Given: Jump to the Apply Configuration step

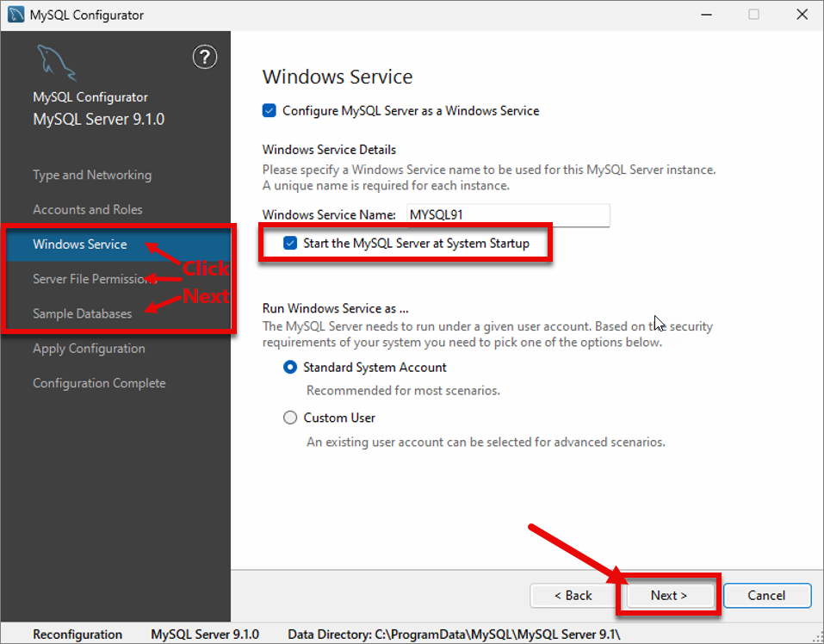Looking at the screenshot, I should click(89, 349).
